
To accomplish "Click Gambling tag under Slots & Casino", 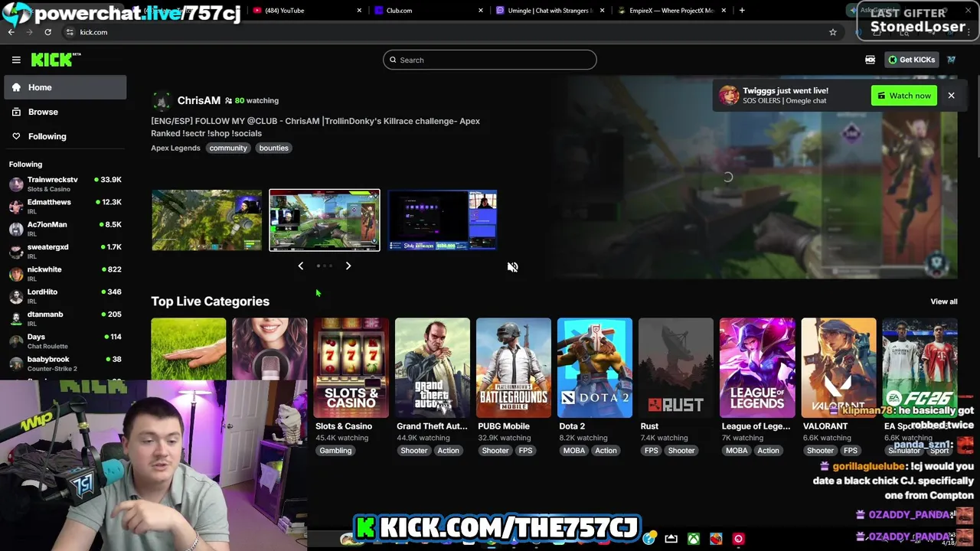I will click(335, 451).
